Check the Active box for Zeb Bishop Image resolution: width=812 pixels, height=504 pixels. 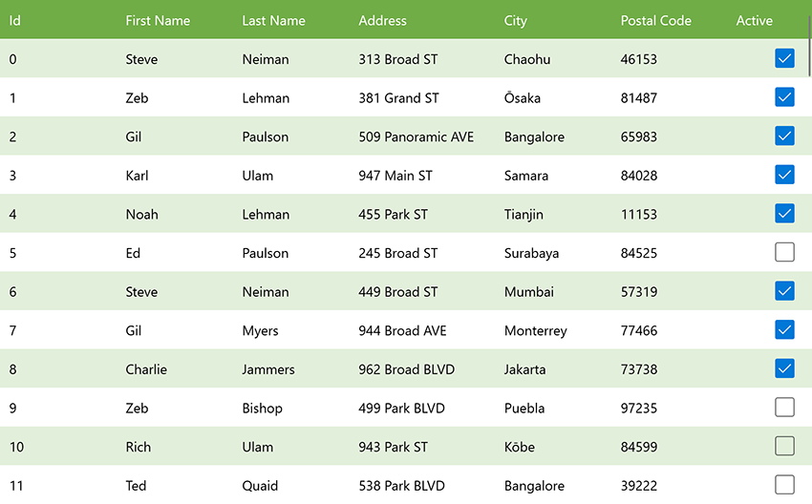click(784, 408)
